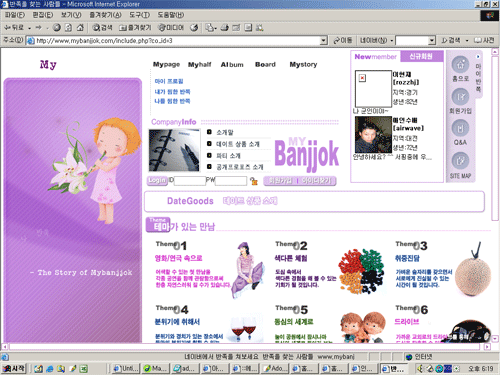
Task: Open the Back button history dropdown arrow
Action: pos(29,28)
